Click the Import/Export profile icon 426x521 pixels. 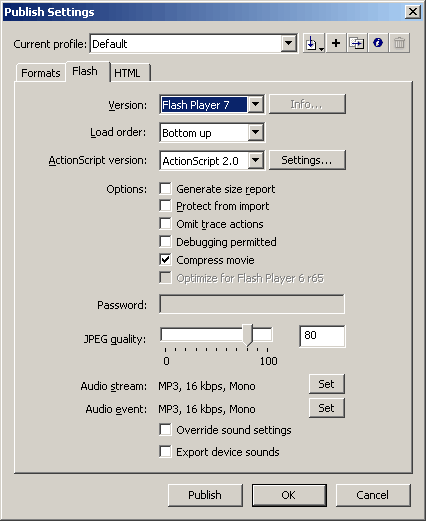pos(314,43)
